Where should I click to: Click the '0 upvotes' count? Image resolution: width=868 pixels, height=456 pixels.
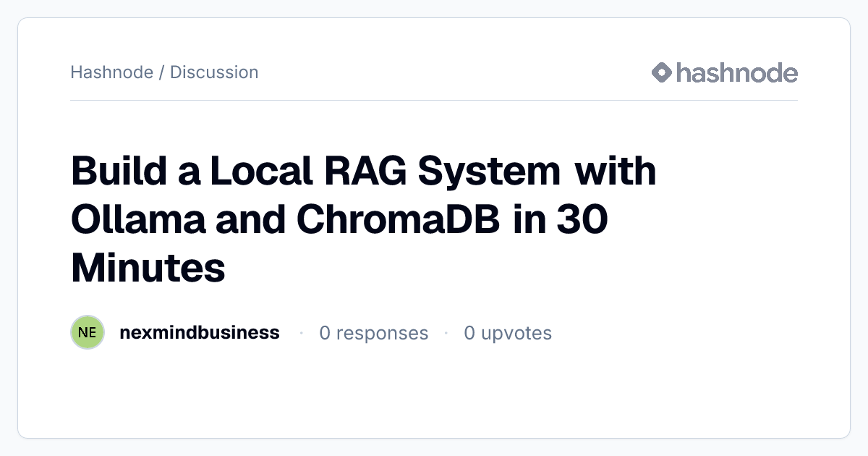[508, 333]
